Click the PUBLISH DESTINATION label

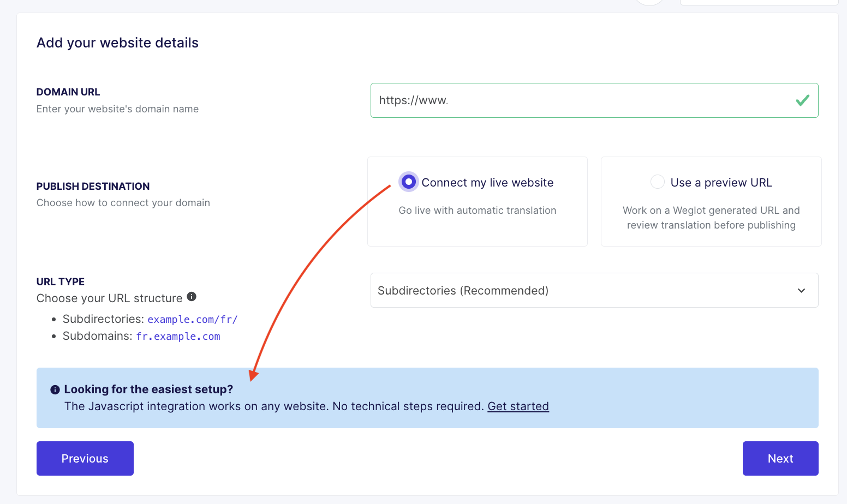click(x=93, y=187)
